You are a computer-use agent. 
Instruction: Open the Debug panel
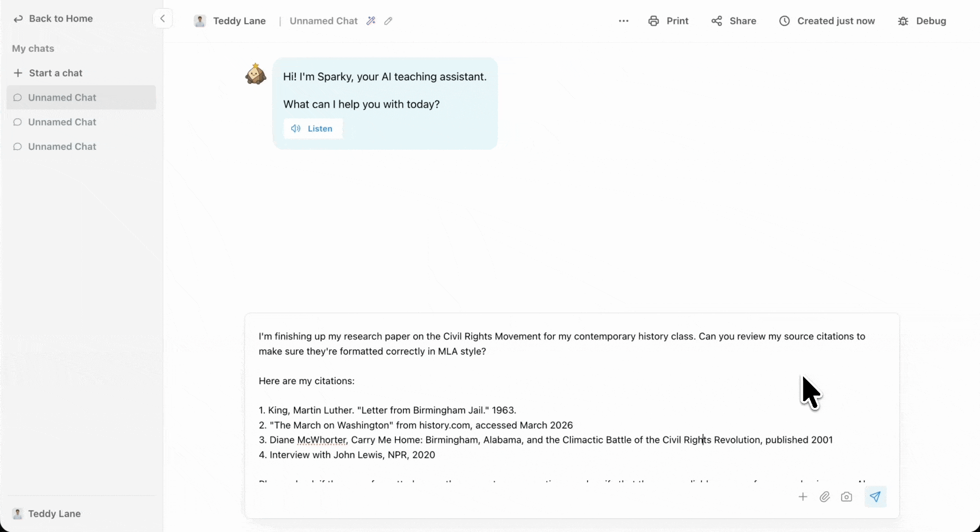[x=922, y=21]
